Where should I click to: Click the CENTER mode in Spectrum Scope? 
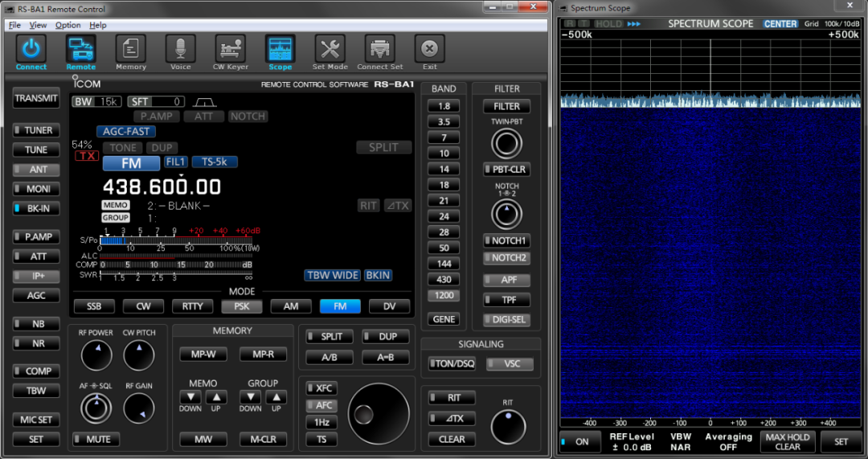(780, 24)
